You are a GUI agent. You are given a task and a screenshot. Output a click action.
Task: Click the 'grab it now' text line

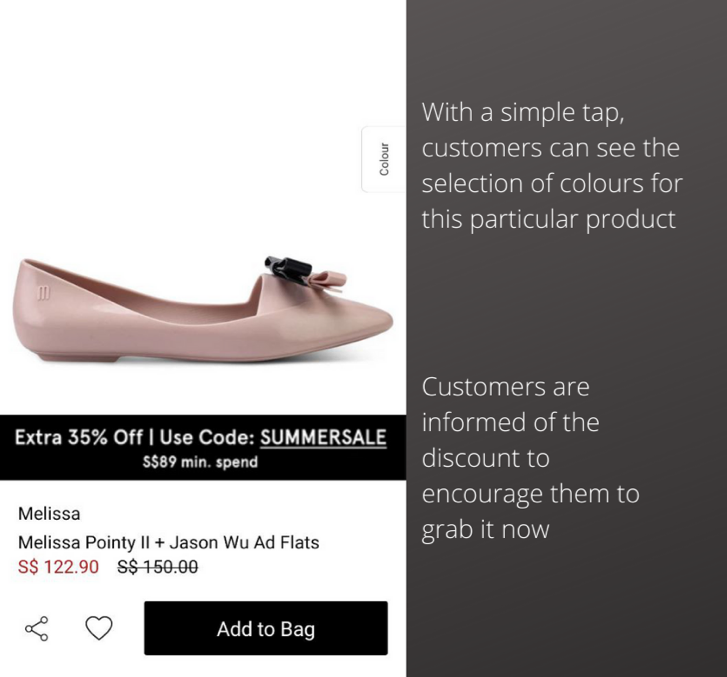pyautogui.click(x=485, y=529)
